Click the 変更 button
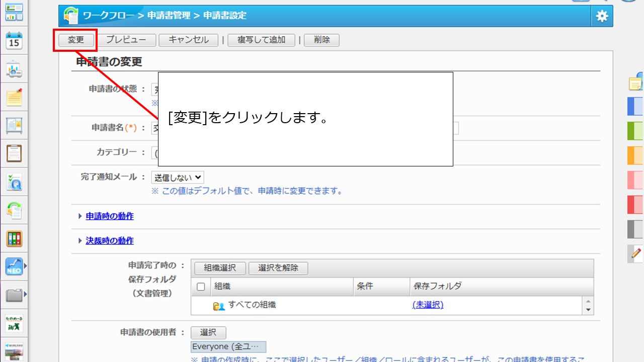 (75, 40)
